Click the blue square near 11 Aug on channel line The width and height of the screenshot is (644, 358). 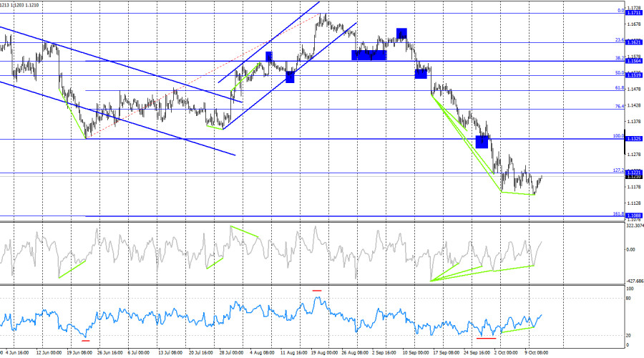(x=290, y=77)
